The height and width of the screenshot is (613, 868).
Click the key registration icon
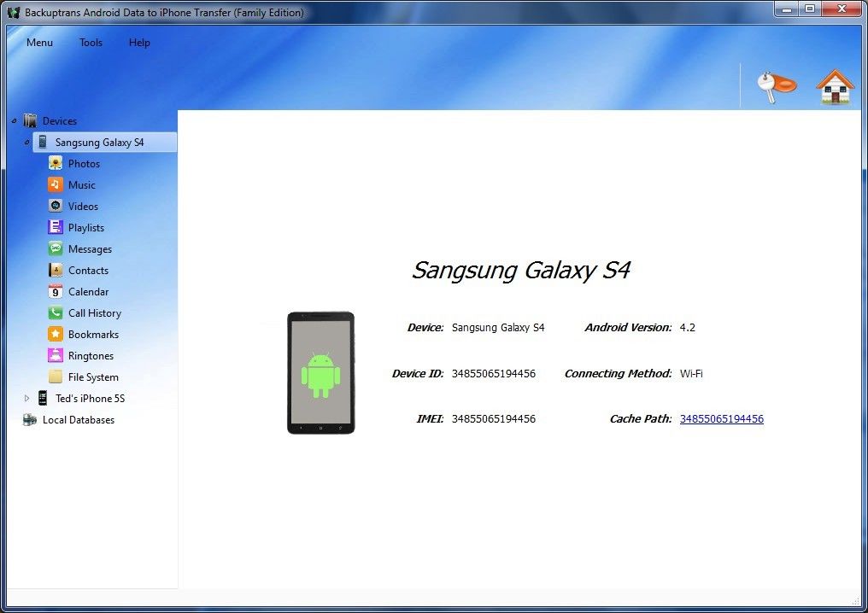(x=776, y=87)
